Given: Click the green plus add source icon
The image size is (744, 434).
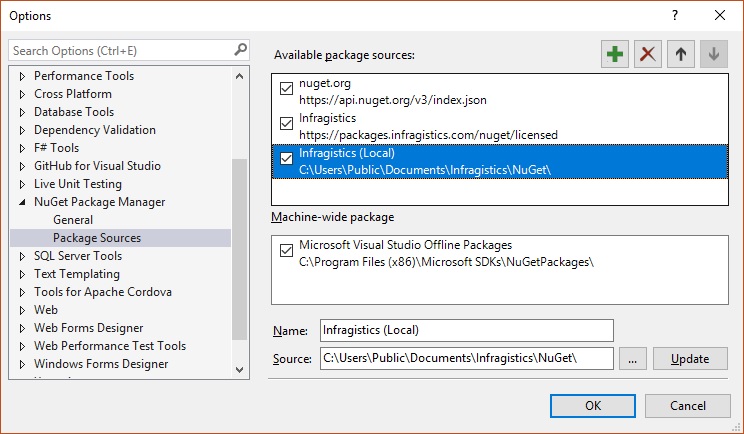Looking at the screenshot, I should tap(616, 55).
